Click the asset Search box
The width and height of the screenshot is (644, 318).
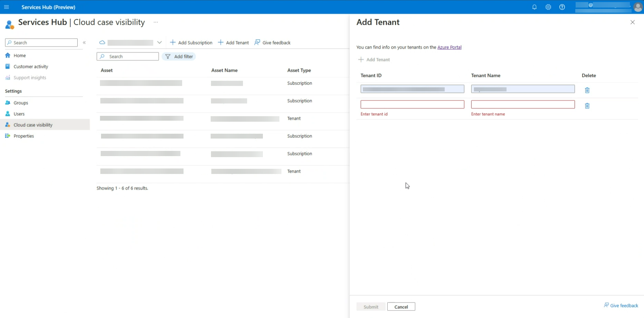coord(127,56)
